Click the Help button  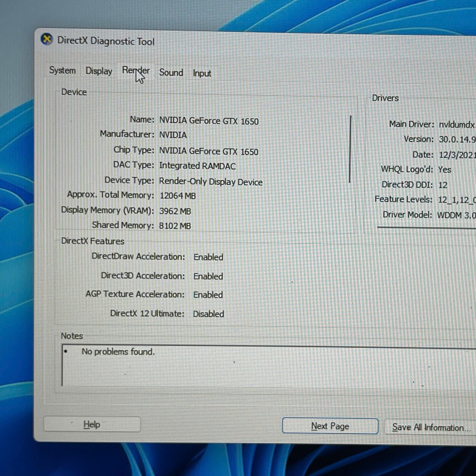tap(92, 424)
